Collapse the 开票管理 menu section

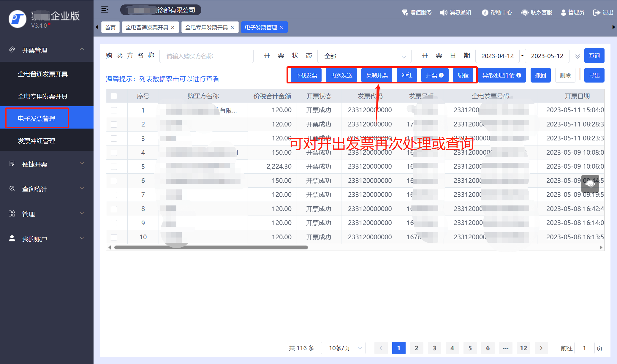[x=82, y=49]
